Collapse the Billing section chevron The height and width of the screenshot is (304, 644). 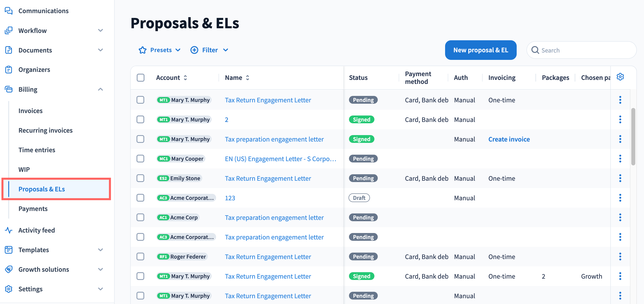[100, 89]
